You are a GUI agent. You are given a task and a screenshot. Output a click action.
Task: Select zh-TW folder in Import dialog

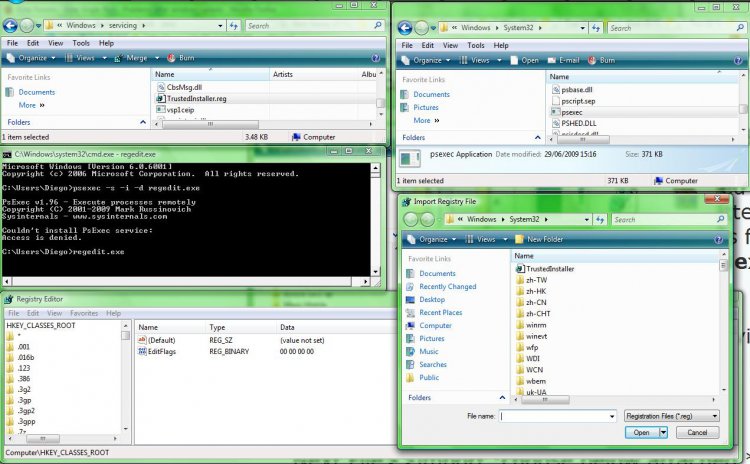[531, 280]
